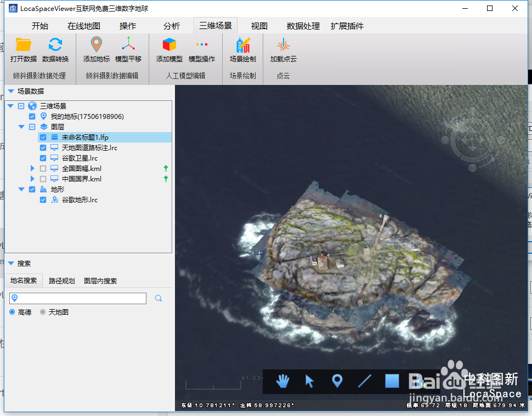Uncheck the 谷歌卫星.lrc layer

[x=43, y=158]
